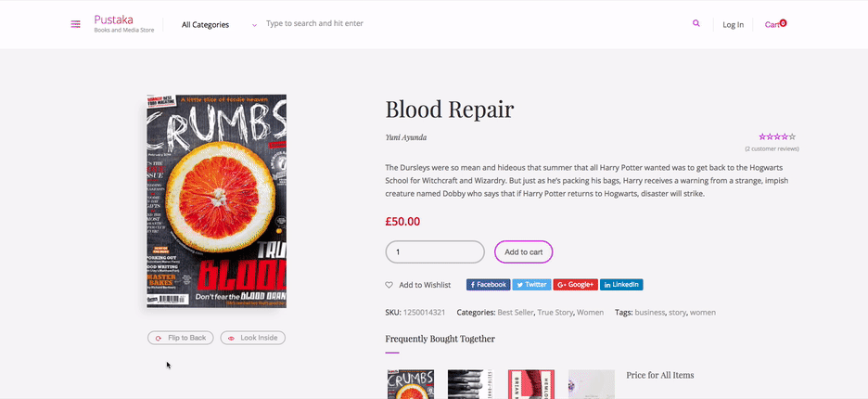Focus the search text box
Viewport: 868px width, 399px height.
click(470, 24)
